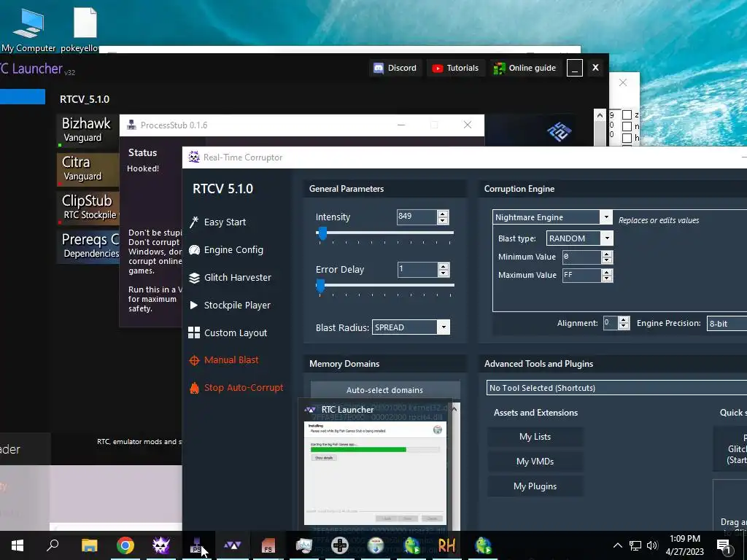The height and width of the screenshot is (560, 747).
Task: Decrease Maximum Value stepper
Action: (x=607, y=279)
